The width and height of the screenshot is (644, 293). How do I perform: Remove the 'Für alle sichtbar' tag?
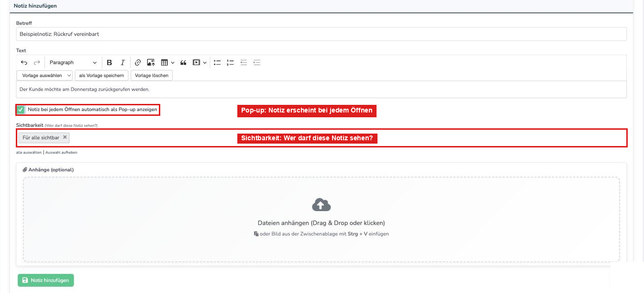click(x=65, y=137)
